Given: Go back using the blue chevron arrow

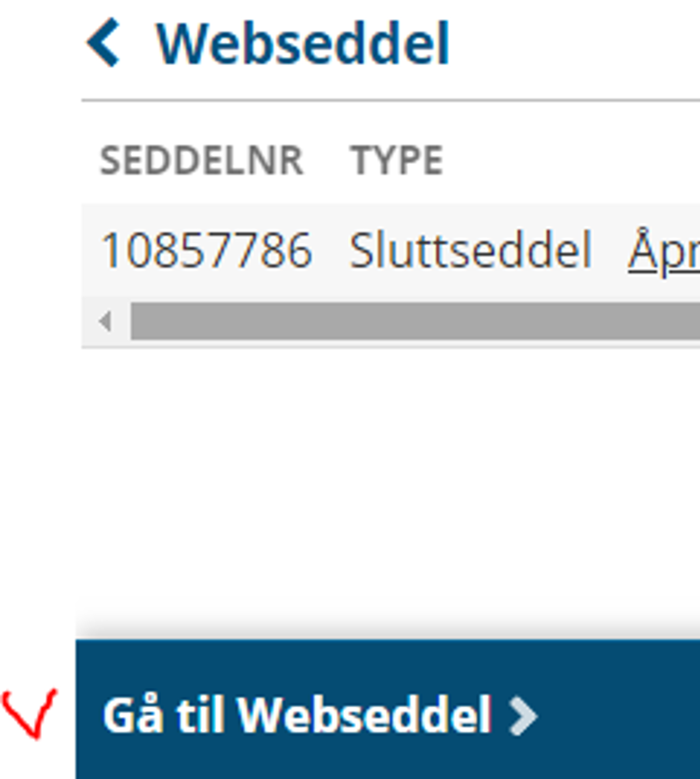Looking at the screenshot, I should click(x=103, y=43).
